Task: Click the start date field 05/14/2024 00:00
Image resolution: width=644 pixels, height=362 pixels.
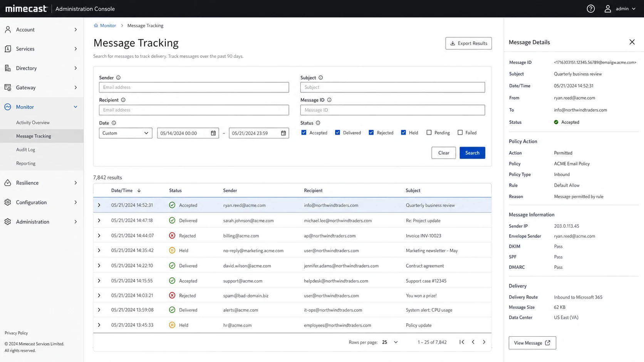Action: coord(188,133)
